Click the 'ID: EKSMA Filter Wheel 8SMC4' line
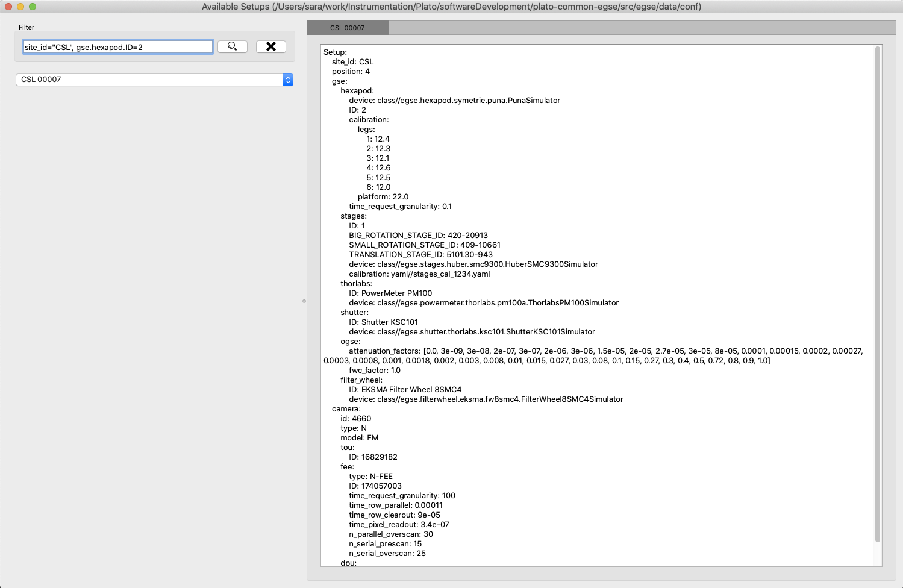Screen dimensions: 903x588 coord(405,390)
